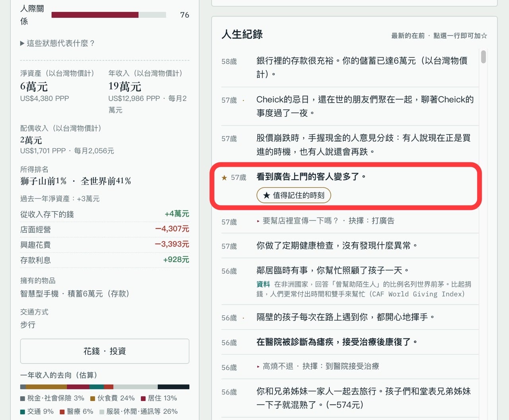Image resolution: width=509 pixels, height=420 pixels.
Task: Expand the 這些狀態代表什麼？ explanation
Action: coord(57,43)
